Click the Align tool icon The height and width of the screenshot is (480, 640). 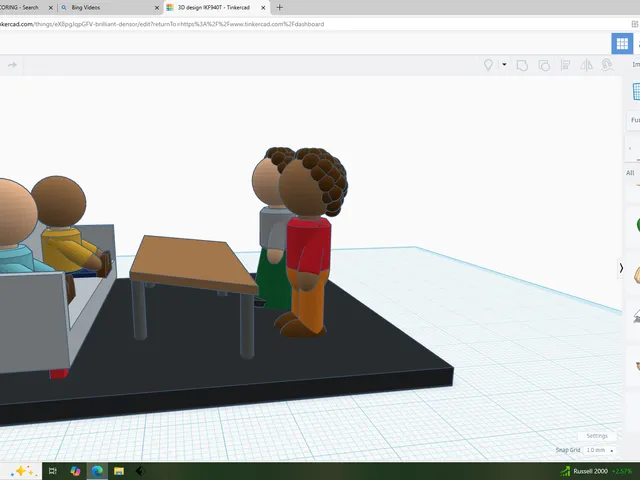tap(565, 65)
